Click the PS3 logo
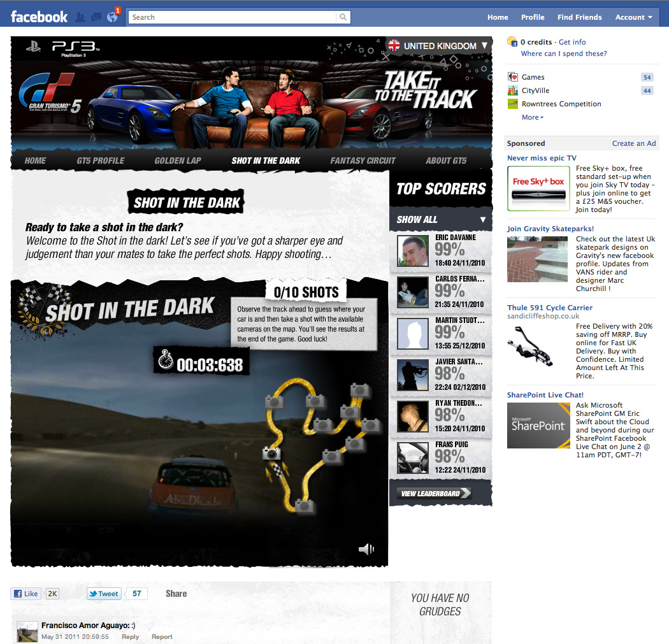This screenshot has height=644, width=669. point(76,47)
